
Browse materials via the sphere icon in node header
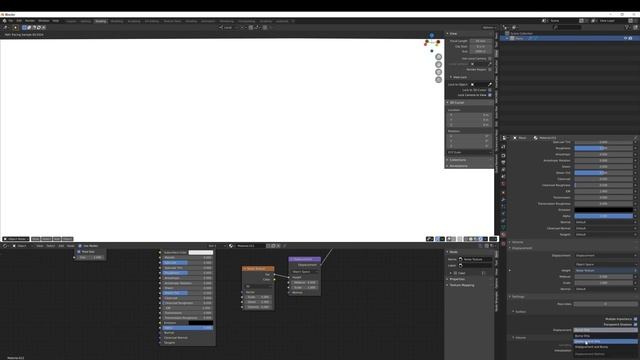coord(231,246)
